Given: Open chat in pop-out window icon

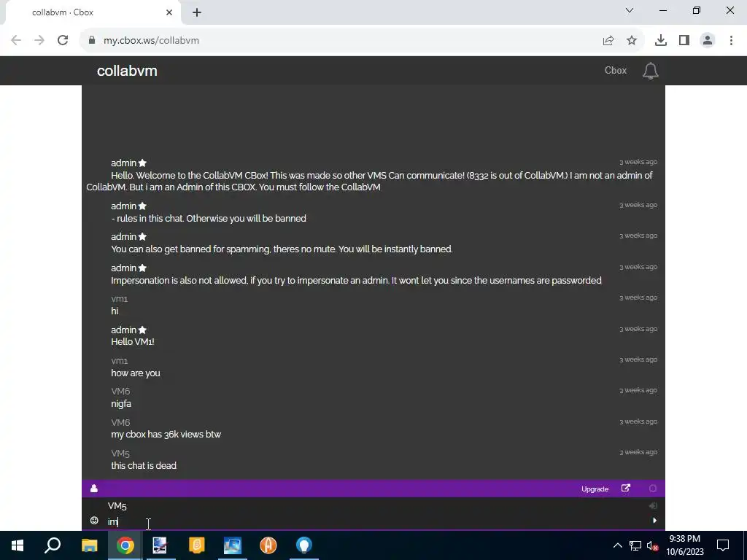Looking at the screenshot, I should (x=625, y=488).
